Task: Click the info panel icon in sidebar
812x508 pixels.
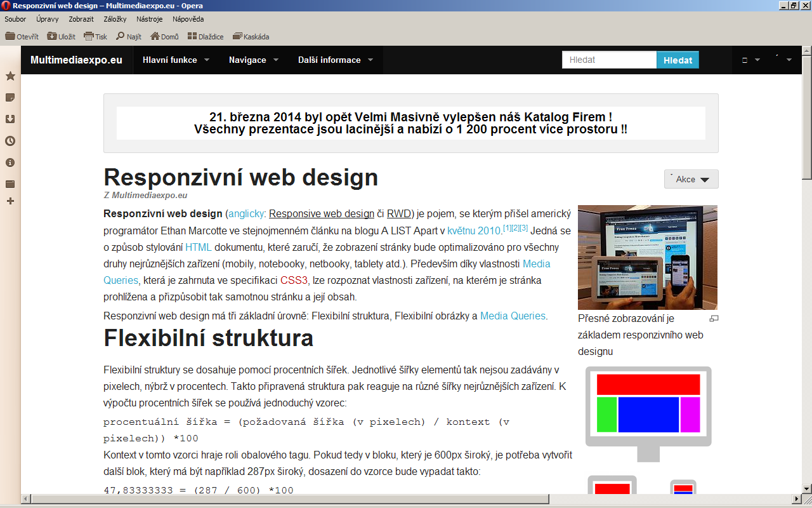Action: point(10,163)
